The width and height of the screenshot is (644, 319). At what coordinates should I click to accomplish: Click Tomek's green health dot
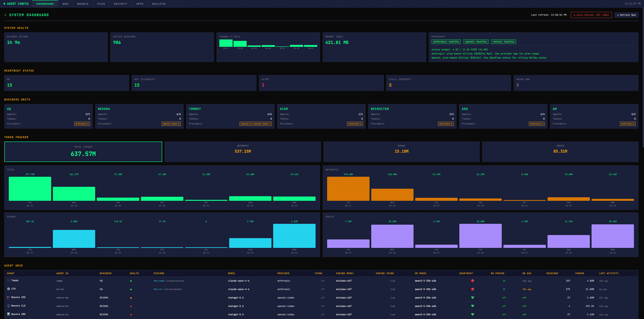[131, 281]
